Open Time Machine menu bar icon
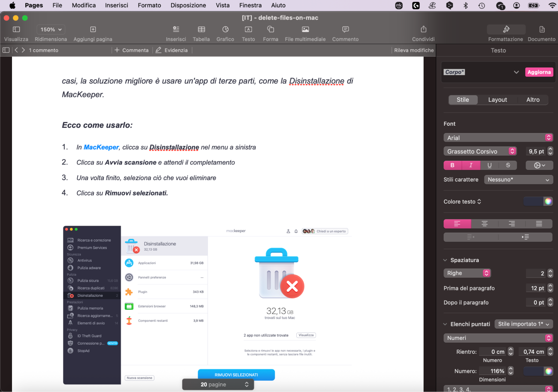 pyautogui.click(x=482, y=6)
